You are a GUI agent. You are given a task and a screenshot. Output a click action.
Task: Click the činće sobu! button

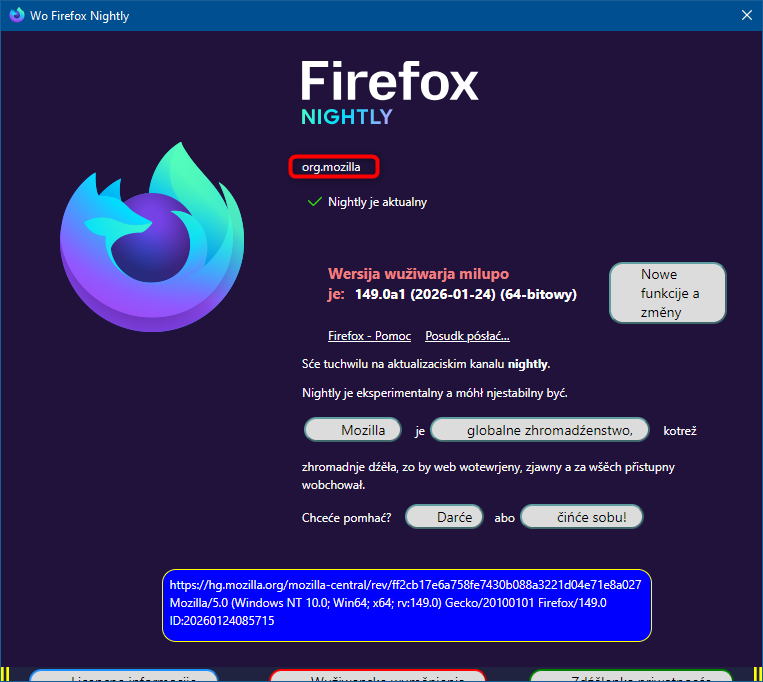pos(581,517)
